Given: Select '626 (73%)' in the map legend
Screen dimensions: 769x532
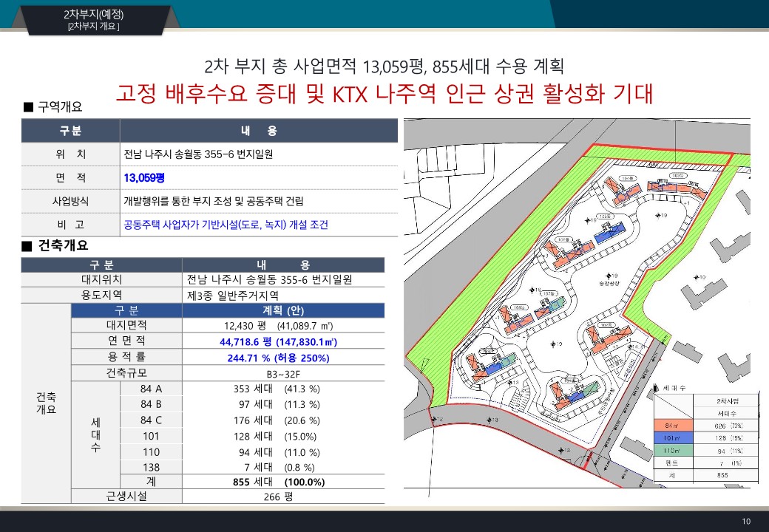Looking at the screenshot, I should (728, 426).
